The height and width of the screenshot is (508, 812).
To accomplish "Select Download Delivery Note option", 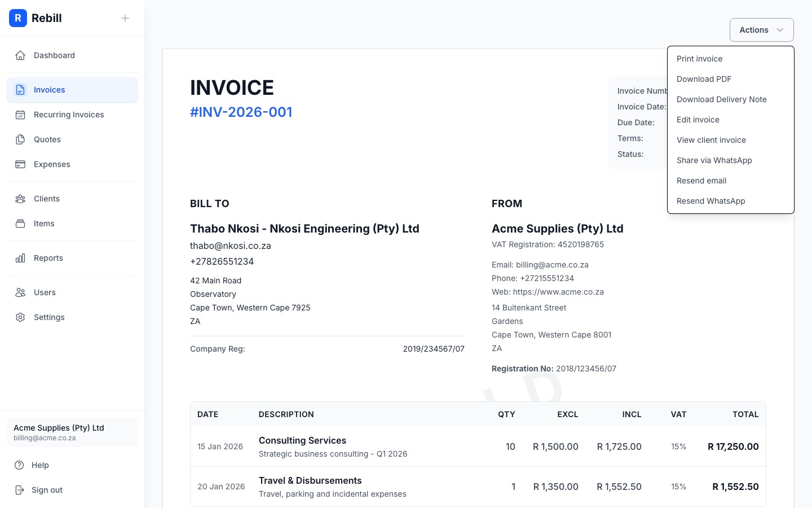I will (721, 99).
